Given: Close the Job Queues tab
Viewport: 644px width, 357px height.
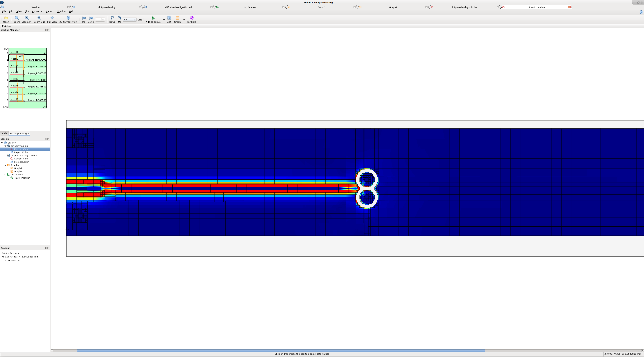Looking at the screenshot, I should click(283, 7).
